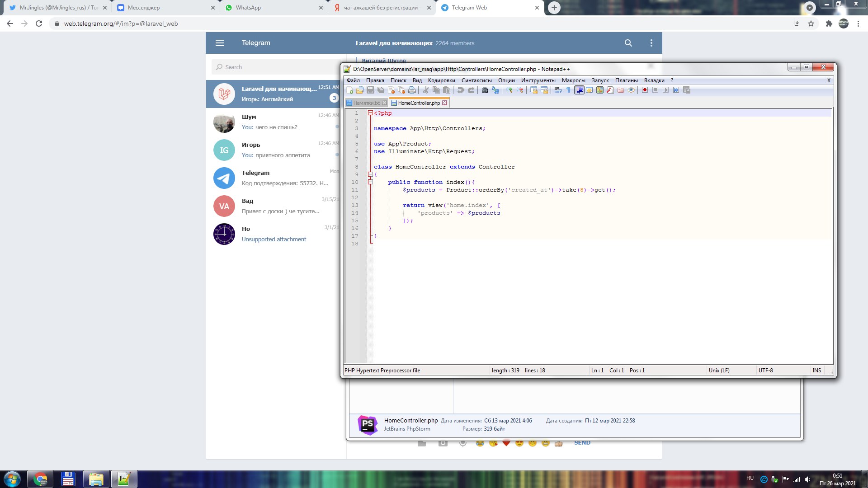The width and height of the screenshot is (868, 488).
Task: Click the Save All icon in Notepad++
Action: pos(381,90)
